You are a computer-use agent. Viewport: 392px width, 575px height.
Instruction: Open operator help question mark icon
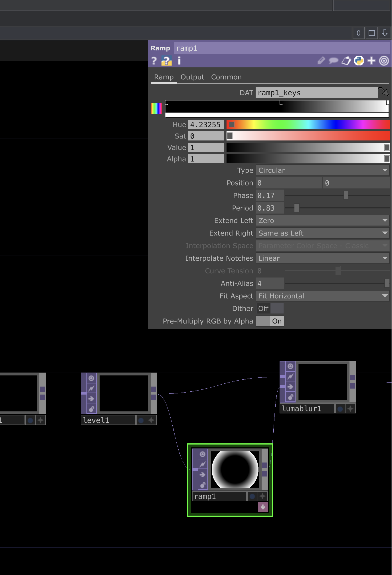(x=154, y=61)
